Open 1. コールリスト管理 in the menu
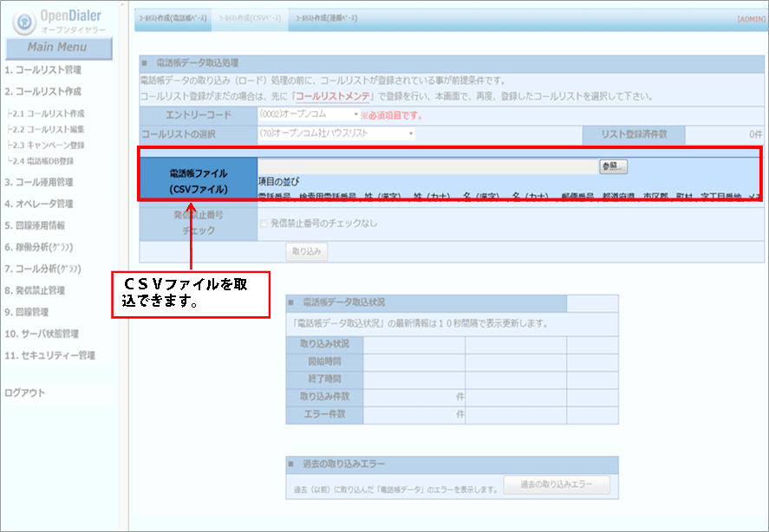Screen dimensions: 769x532 (43, 69)
